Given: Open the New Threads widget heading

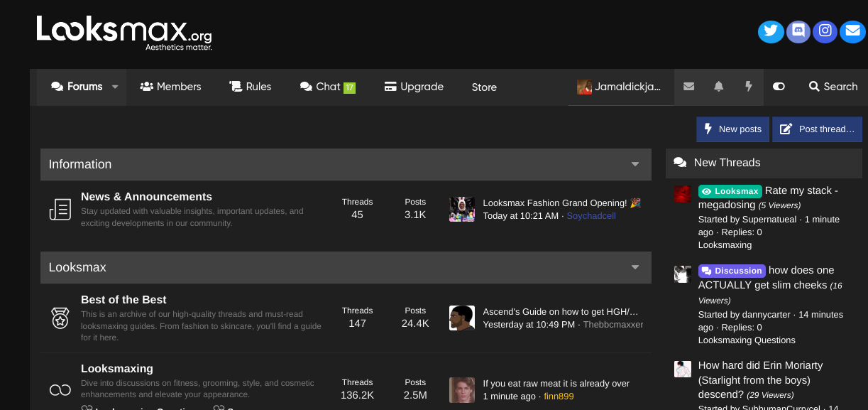Looking at the screenshot, I should (x=727, y=163).
